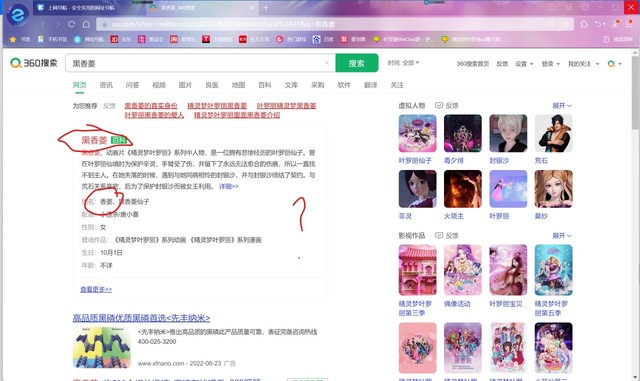Open the 手机书签 bookmark folder

pos(52,39)
